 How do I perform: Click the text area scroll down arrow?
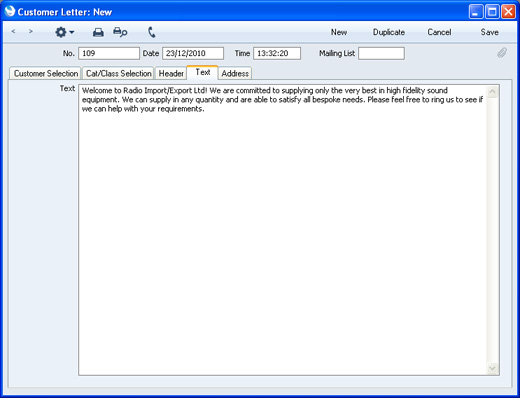point(492,368)
